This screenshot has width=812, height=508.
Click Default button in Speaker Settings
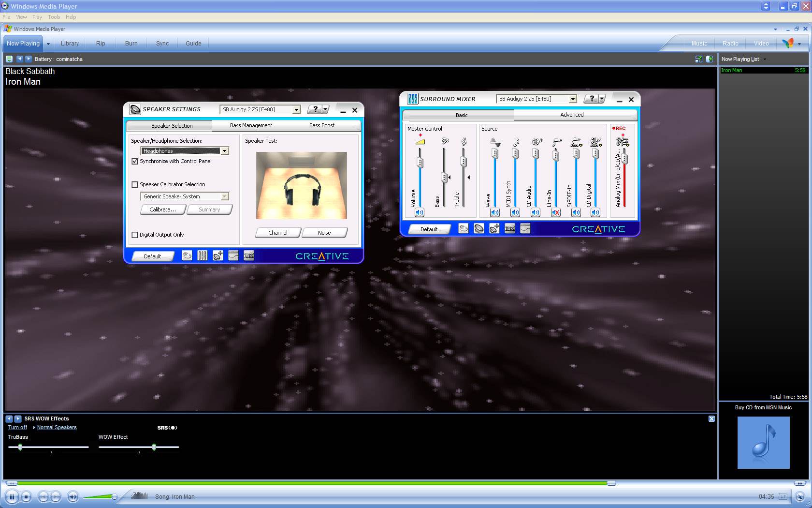point(152,256)
